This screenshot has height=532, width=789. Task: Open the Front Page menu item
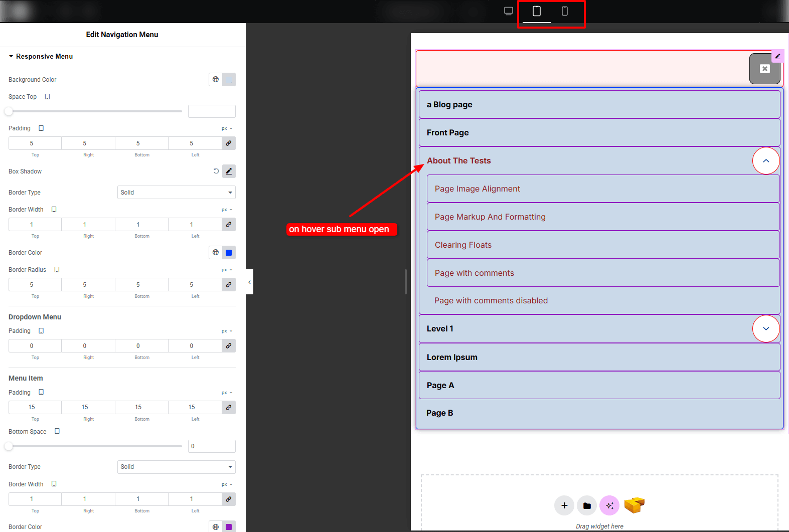[x=447, y=133]
